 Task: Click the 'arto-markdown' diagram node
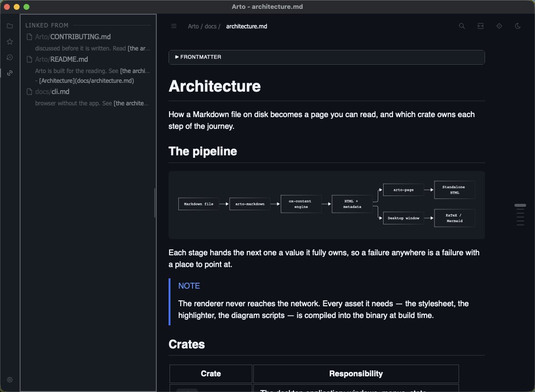(x=250, y=204)
